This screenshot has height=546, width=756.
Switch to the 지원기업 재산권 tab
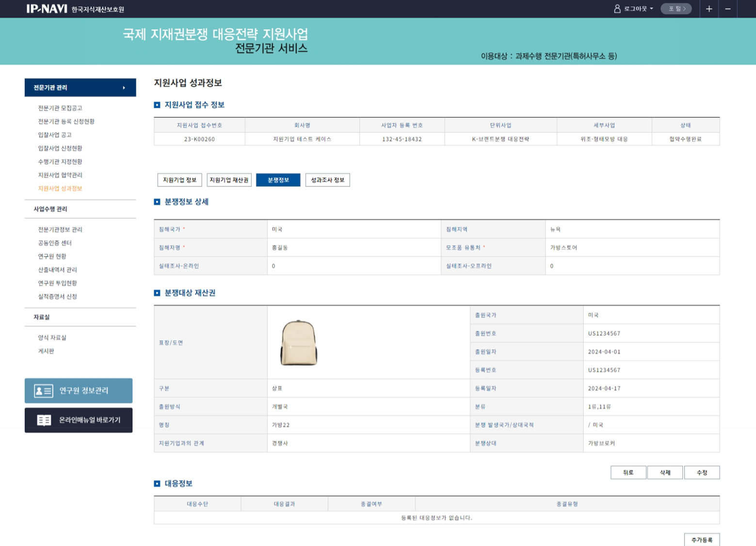tap(229, 180)
